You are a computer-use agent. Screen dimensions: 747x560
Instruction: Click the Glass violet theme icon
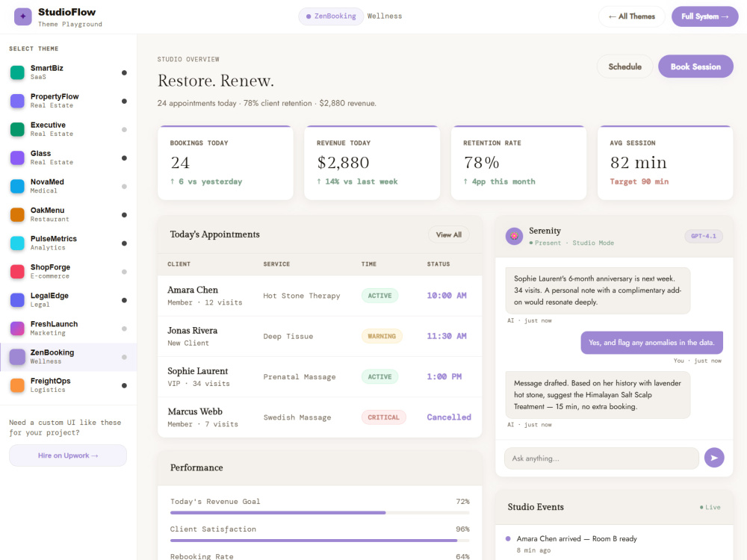pyautogui.click(x=18, y=158)
